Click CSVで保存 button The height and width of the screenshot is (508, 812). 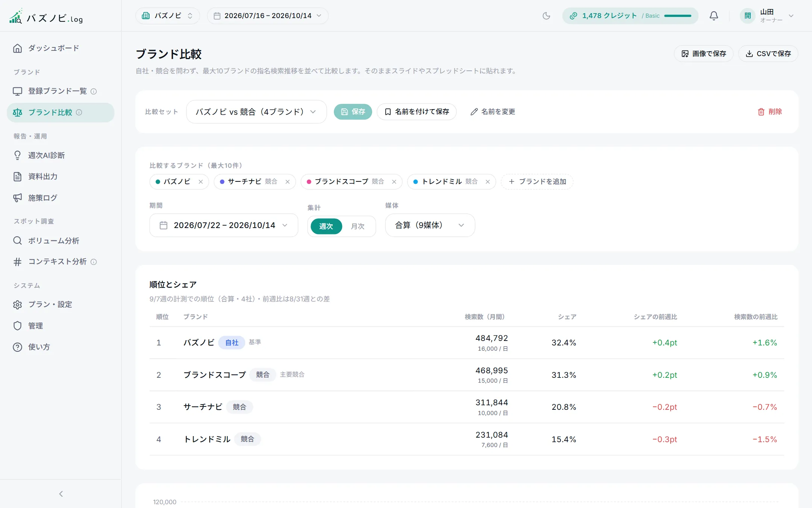point(768,54)
